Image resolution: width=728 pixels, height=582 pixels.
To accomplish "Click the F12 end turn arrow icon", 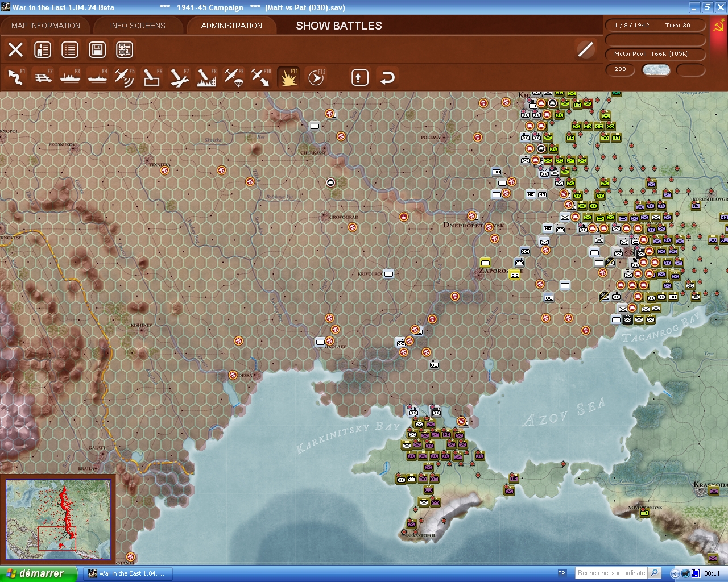I will tap(316, 77).
